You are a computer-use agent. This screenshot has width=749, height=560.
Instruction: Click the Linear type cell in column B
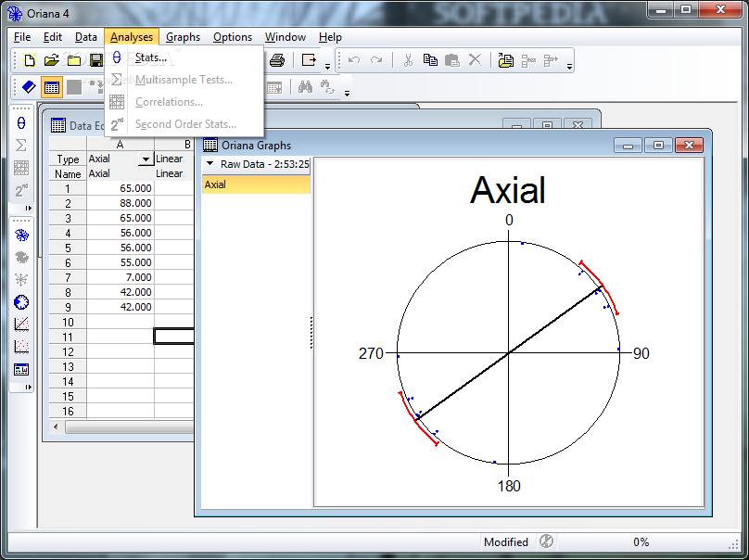[x=174, y=159]
